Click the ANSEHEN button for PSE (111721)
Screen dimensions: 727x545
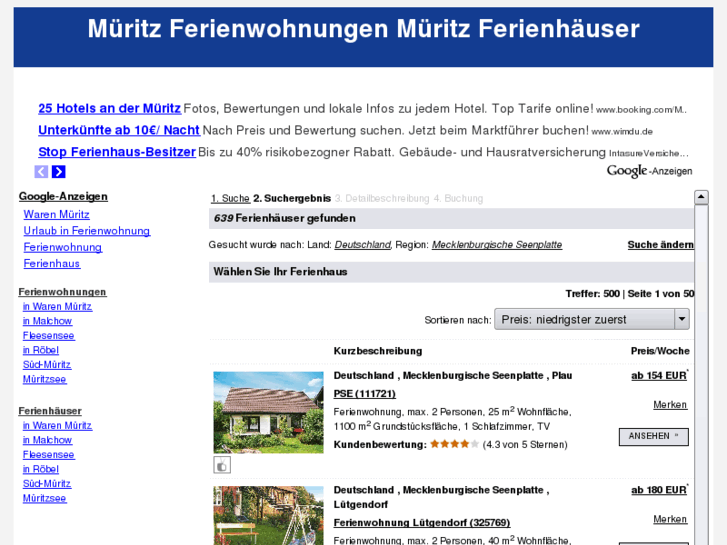tap(654, 436)
